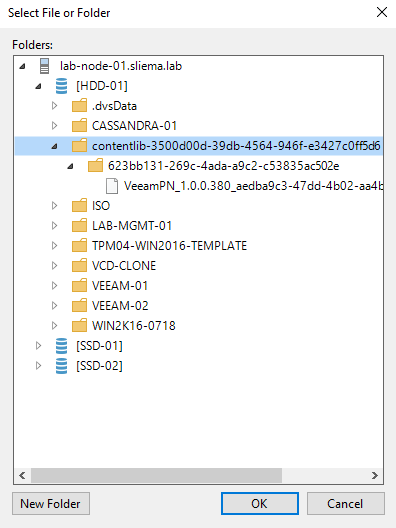Expand the WIN2K16-0718 folder
This screenshot has width=396, height=528.
pyautogui.click(x=55, y=326)
